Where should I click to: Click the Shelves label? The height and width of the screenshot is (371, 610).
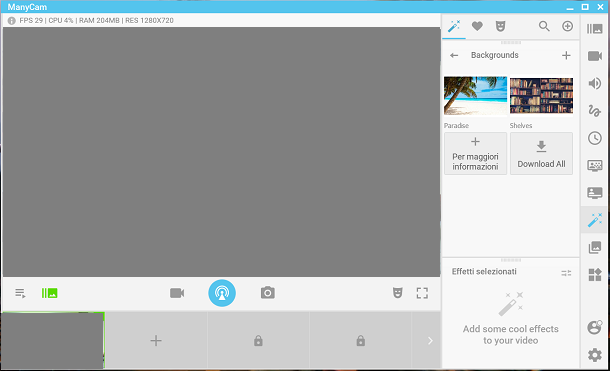pos(521,126)
